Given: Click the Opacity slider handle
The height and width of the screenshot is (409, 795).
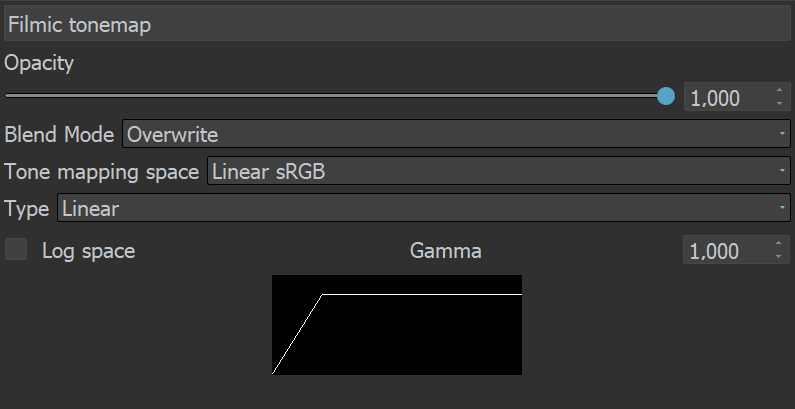Looking at the screenshot, I should point(666,96).
